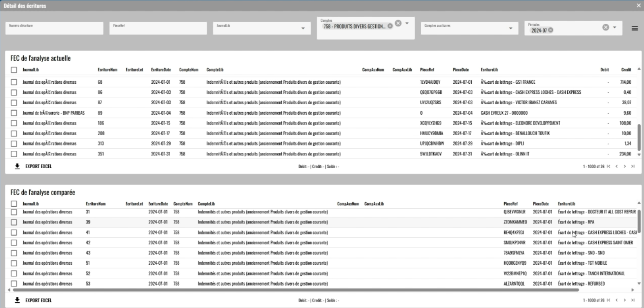Expand the Périodes dropdown arrow
The width and height of the screenshot is (644, 308).
[x=615, y=27]
